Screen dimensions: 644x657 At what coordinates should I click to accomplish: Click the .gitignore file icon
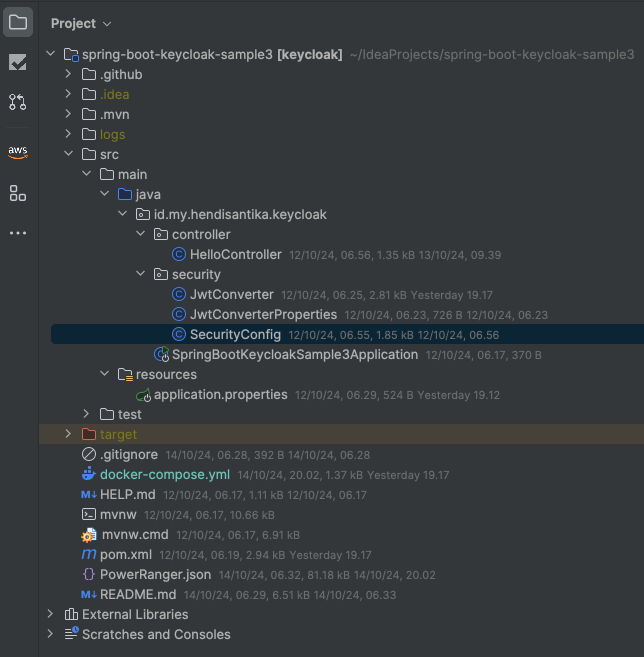(x=89, y=454)
